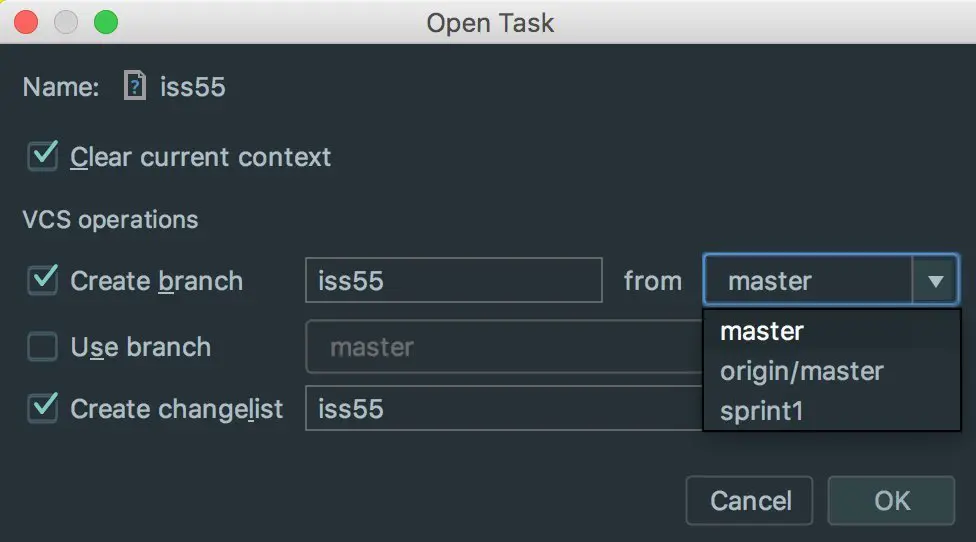Confirm with the OK button

tap(891, 500)
